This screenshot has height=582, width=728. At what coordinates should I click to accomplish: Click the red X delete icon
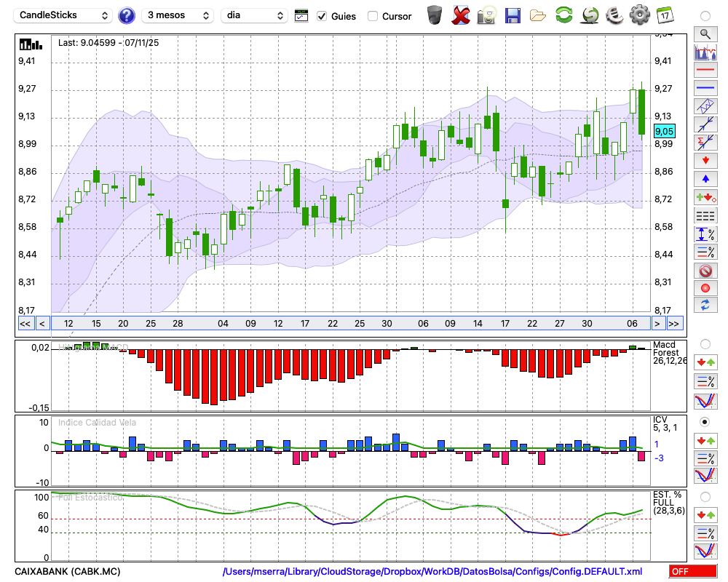(460, 15)
